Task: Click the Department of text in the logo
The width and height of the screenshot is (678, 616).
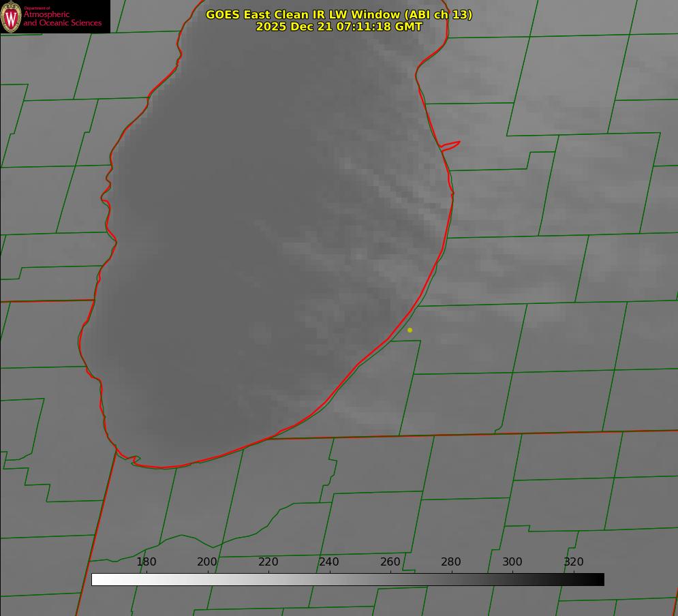Action: [x=37, y=8]
